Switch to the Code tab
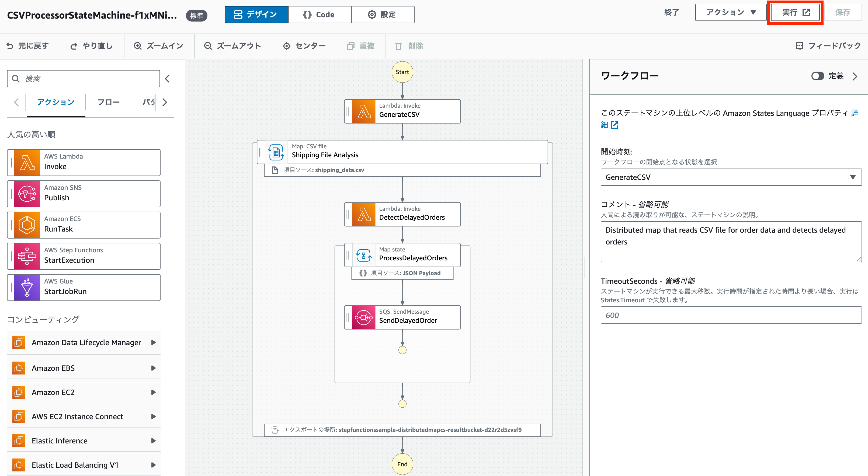Screen dimensions: 868x476 320,15
